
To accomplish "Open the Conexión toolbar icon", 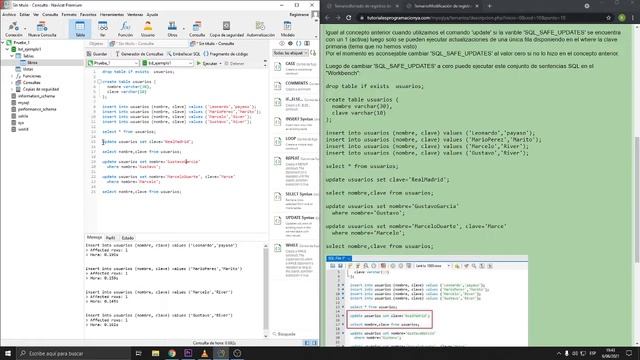I will [x=13, y=29].
